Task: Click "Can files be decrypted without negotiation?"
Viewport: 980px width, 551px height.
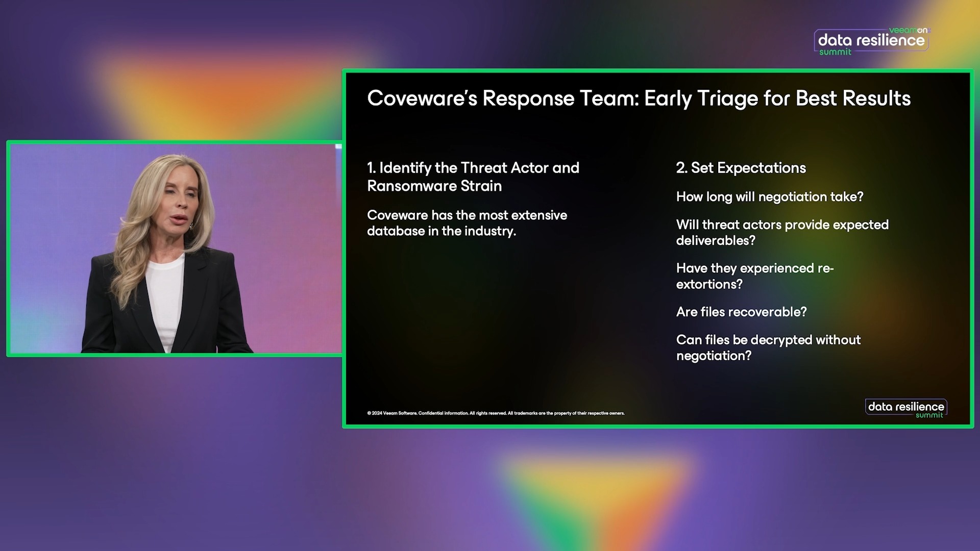Action: [768, 347]
